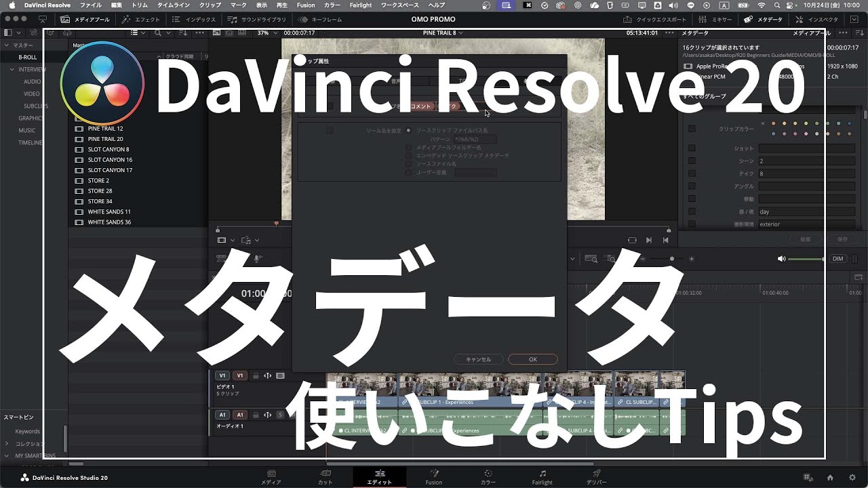Select the source file name radio button
The width and height of the screenshot is (868, 488).
pos(408,164)
